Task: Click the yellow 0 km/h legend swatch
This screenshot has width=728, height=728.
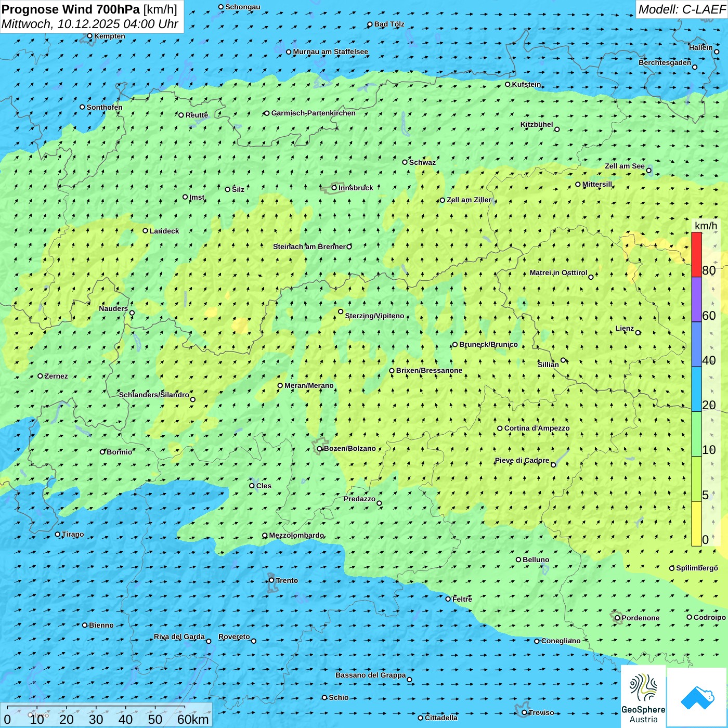Action: tap(696, 523)
